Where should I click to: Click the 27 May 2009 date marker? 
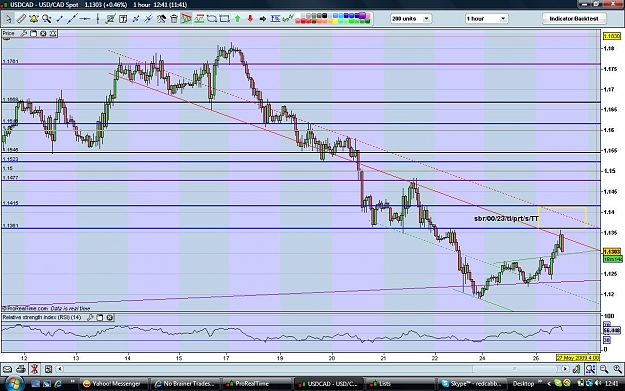578,358
